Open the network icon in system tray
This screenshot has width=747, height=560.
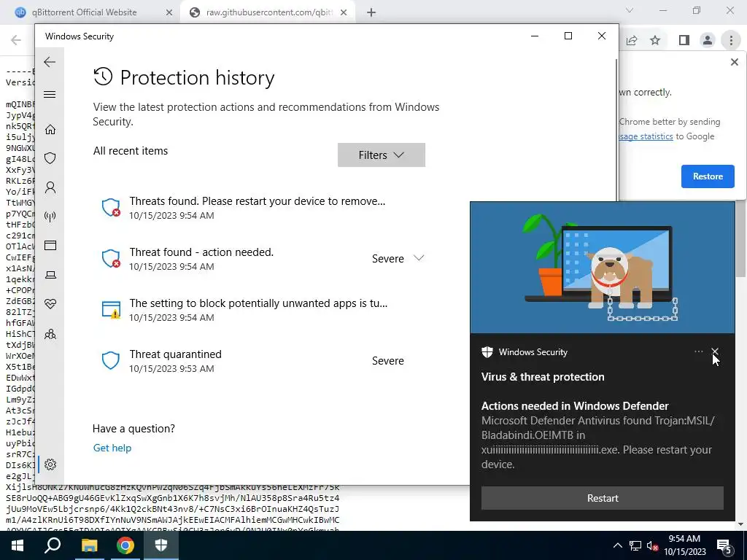[635, 545]
